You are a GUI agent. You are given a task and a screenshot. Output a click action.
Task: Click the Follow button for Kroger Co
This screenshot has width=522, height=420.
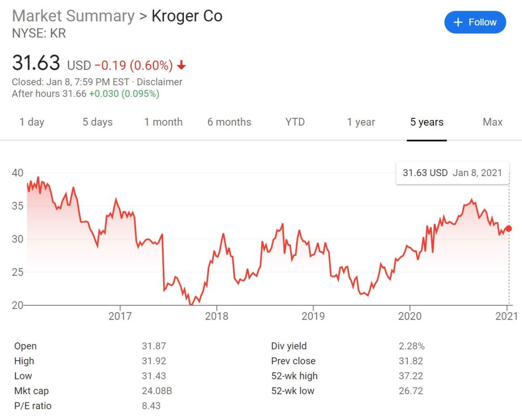point(475,22)
